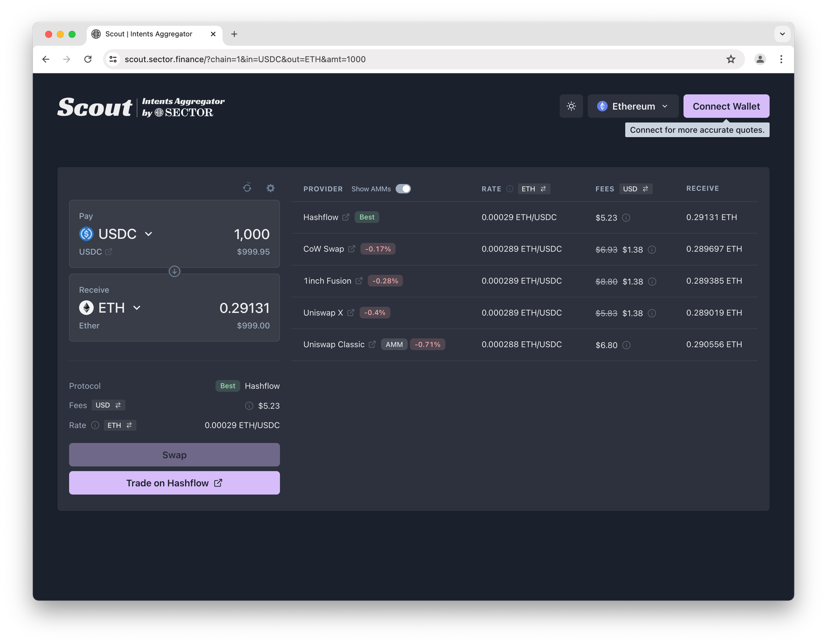Open a new browser tab

pyautogui.click(x=234, y=34)
